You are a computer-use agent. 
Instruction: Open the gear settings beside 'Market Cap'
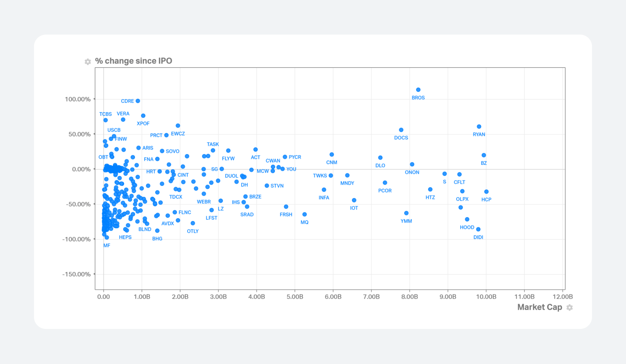point(569,307)
